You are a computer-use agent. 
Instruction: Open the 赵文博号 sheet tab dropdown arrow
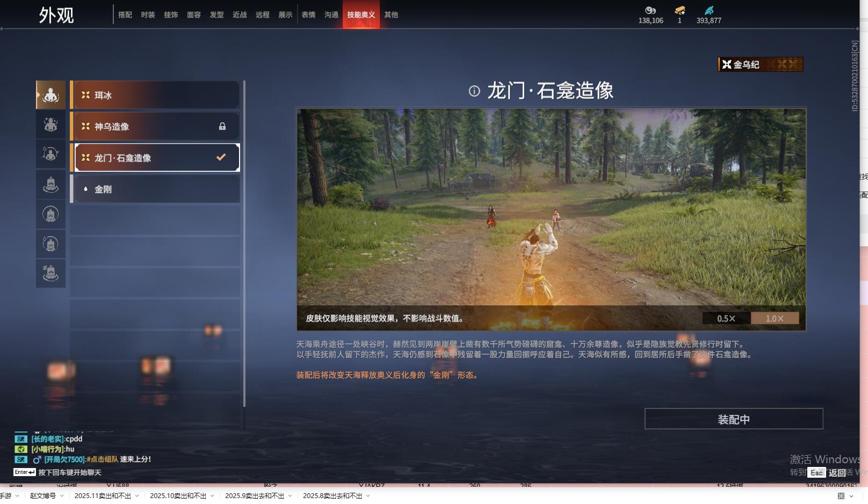(x=62, y=496)
